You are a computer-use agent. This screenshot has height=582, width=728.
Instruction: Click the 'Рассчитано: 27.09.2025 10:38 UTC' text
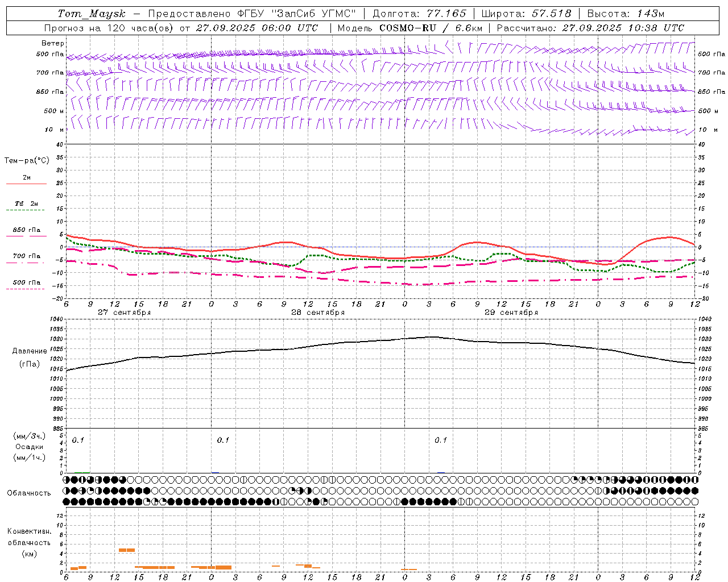[x=590, y=28]
